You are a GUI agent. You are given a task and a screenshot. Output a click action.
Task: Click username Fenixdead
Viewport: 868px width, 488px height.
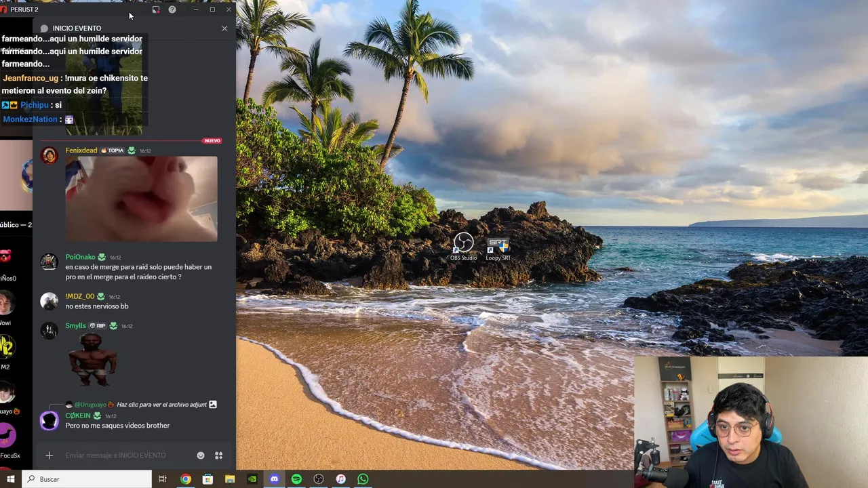(x=81, y=150)
